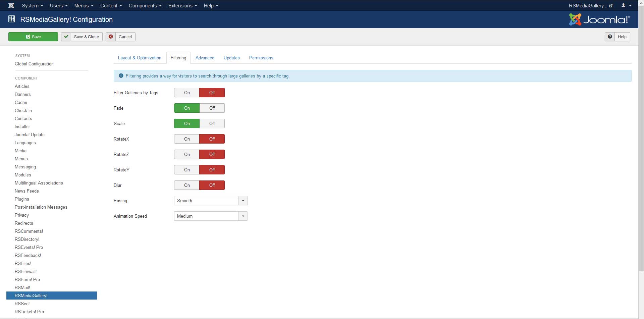This screenshot has width=644, height=319.
Task: Click the configuration sliders icon in header
Action: point(12,19)
